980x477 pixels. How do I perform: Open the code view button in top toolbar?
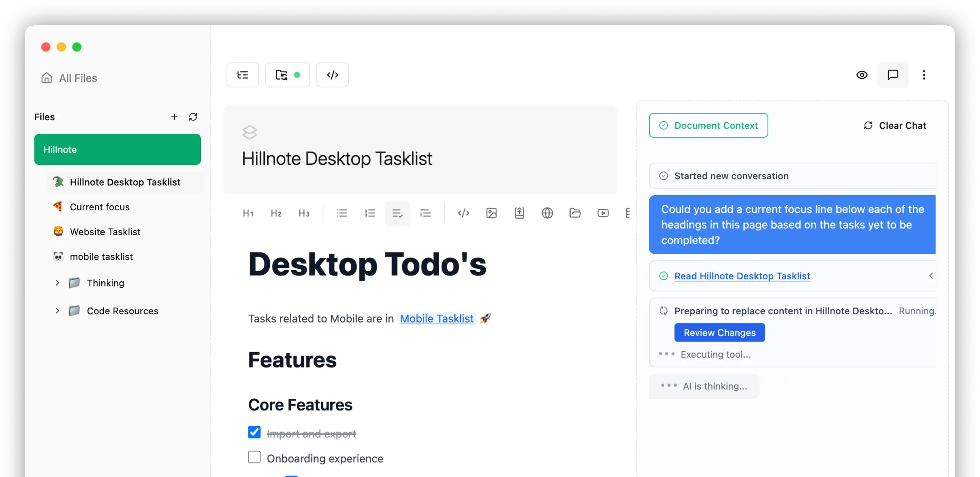click(x=332, y=75)
